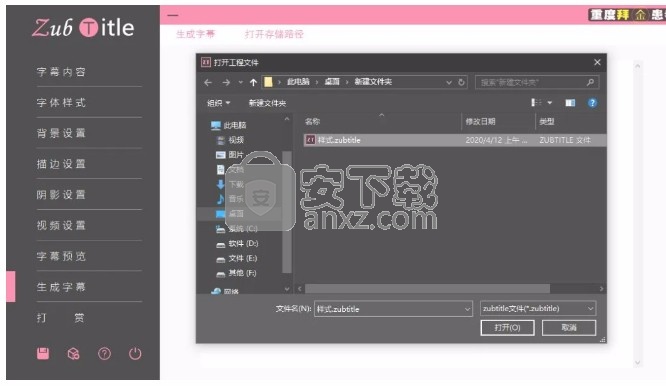Screen dimensions: 666x386
Task: Open the 字幕内容 section
Action: click(x=61, y=72)
